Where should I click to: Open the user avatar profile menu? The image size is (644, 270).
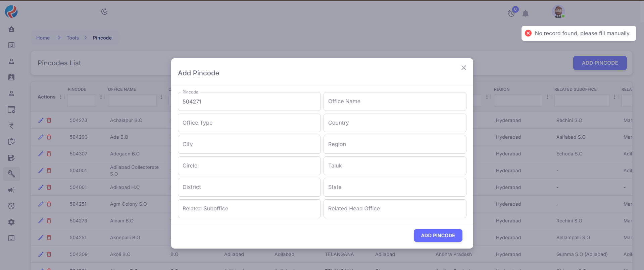point(558,12)
